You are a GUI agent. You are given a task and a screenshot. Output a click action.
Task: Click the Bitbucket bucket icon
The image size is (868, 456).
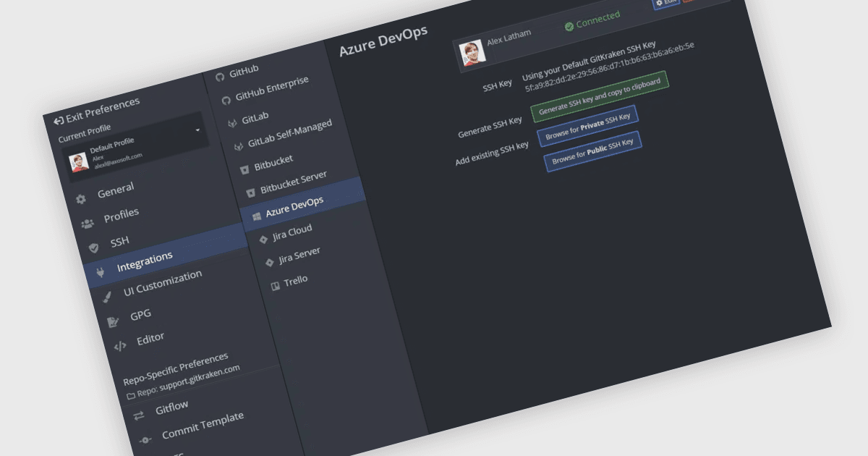[244, 169]
